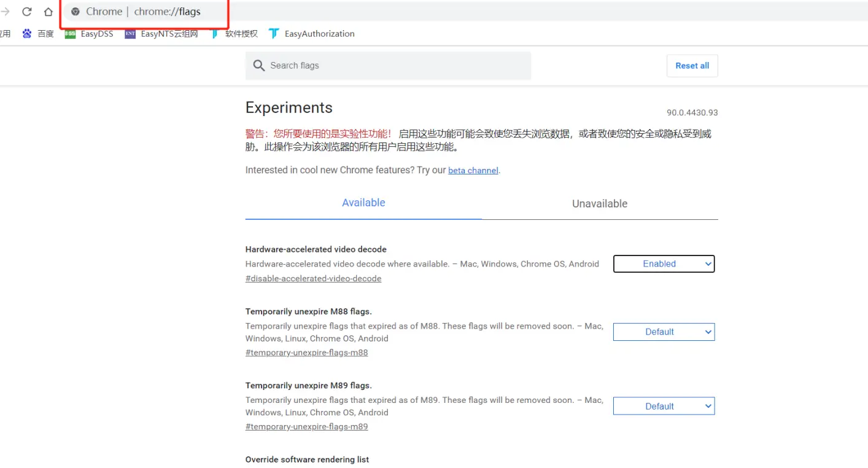868x468 pixels.
Task: Open the 软件授权 bookmark
Action: click(234, 34)
